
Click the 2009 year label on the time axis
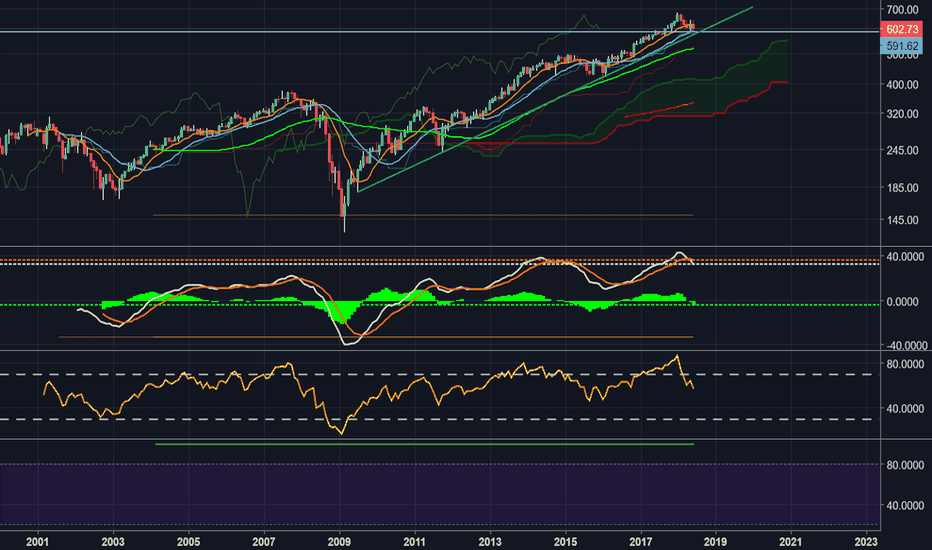tap(339, 542)
